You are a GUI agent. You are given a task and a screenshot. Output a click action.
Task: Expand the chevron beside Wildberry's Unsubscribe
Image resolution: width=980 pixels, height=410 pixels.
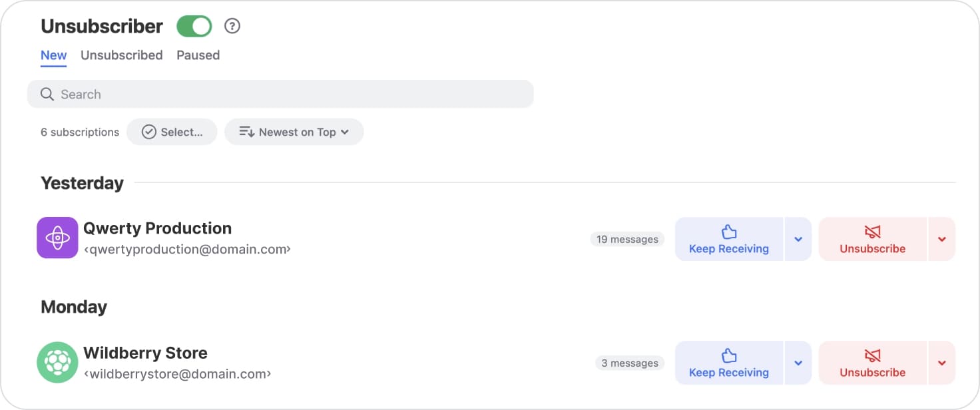click(942, 363)
